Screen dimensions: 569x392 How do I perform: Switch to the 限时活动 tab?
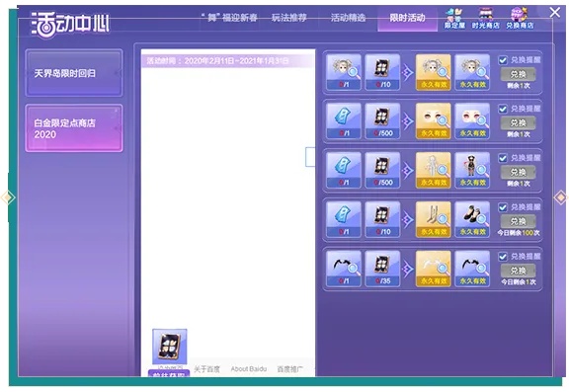pyautogui.click(x=407, y=18)
